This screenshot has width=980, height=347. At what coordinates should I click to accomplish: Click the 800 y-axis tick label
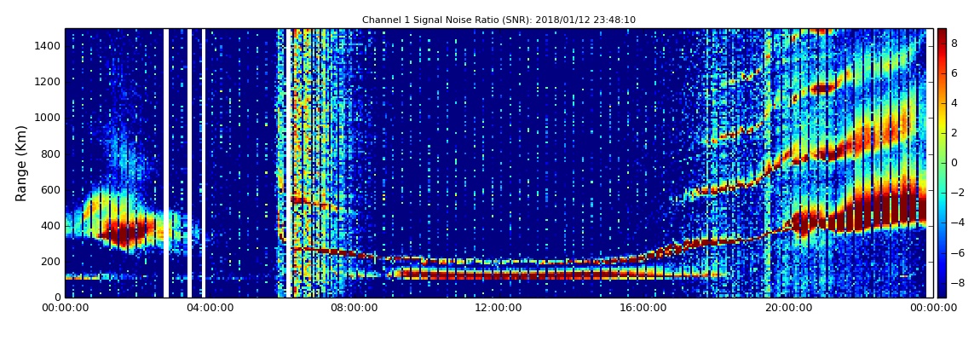[52, 153]
